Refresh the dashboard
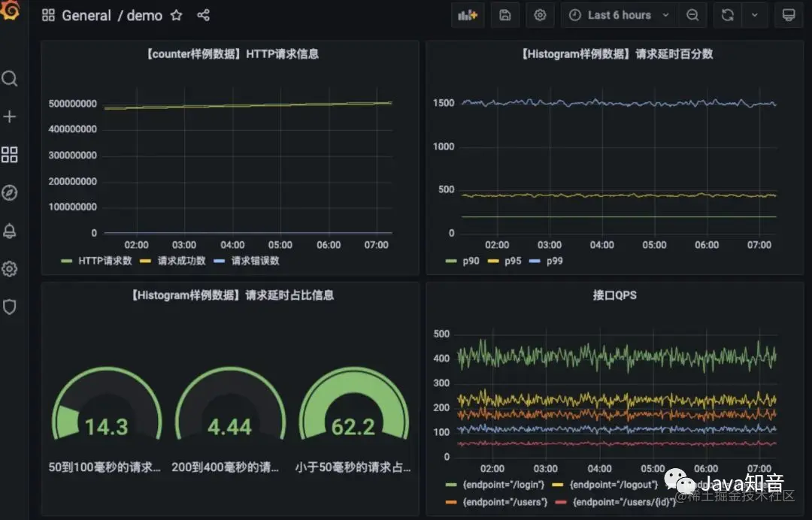812x520 pixels. [x=727, y=15]
